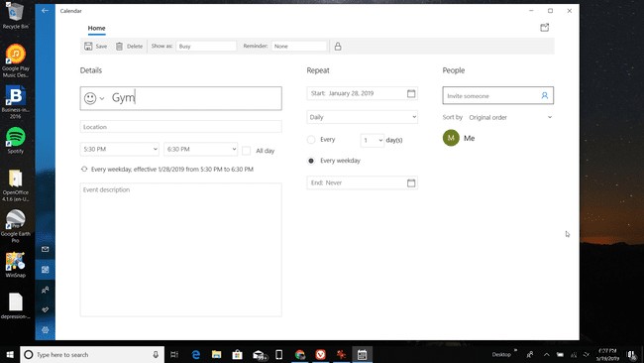
Task: Open the day interval number dropdown
Action: (x=373, y=140)
